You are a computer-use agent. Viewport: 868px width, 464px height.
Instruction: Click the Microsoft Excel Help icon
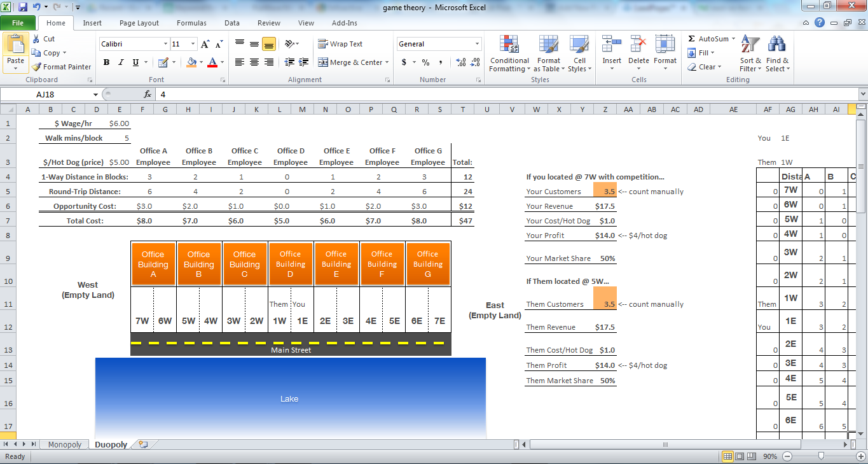click(x=820, y=23)
